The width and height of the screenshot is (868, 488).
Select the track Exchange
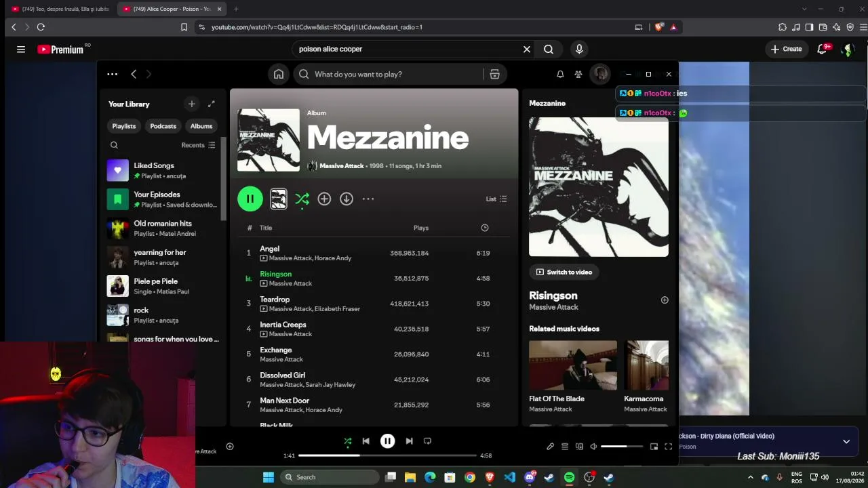click(x=374, y=354)
